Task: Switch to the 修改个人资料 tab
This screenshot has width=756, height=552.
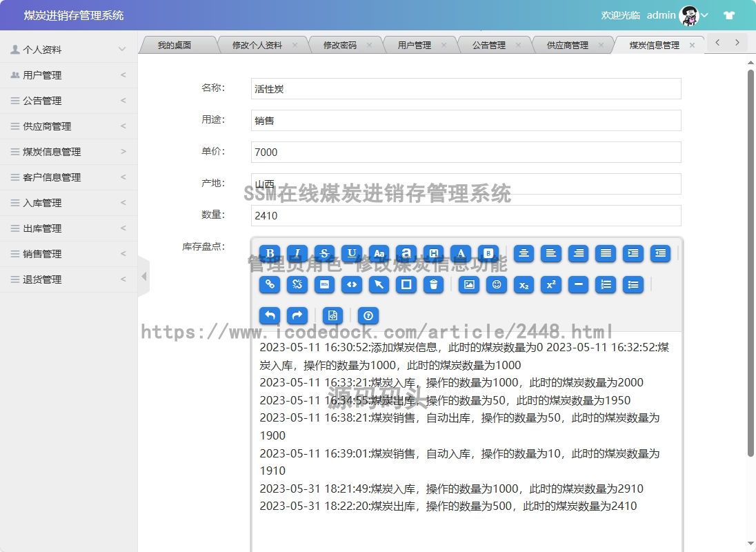Action: (257, 46)
